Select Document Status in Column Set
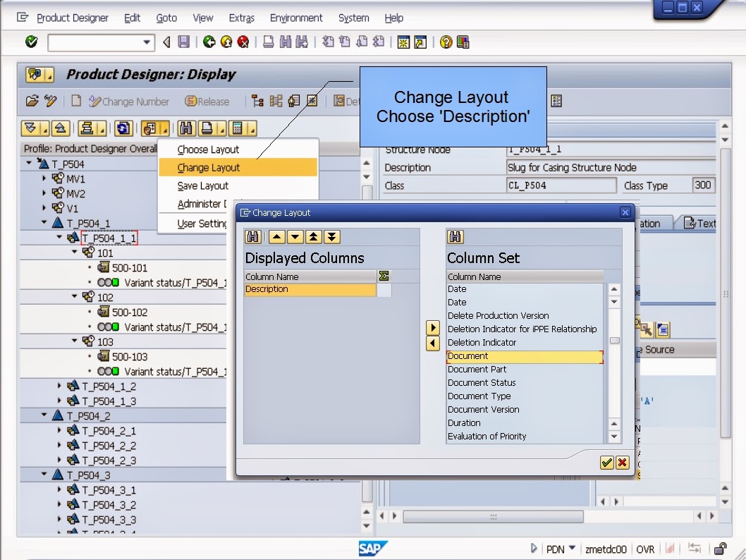This screenshot has width=746, height=560. [525, 383]
